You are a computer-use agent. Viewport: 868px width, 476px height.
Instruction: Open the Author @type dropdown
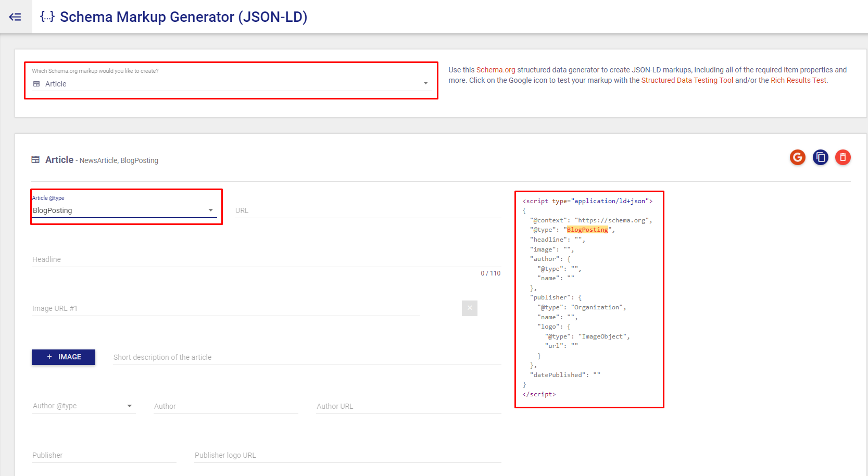coord(83,405)
